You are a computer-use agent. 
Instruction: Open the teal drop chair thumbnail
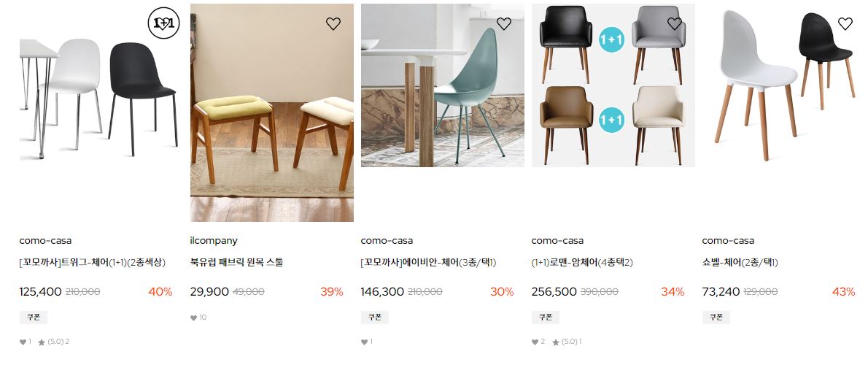[x=442, y=85]
